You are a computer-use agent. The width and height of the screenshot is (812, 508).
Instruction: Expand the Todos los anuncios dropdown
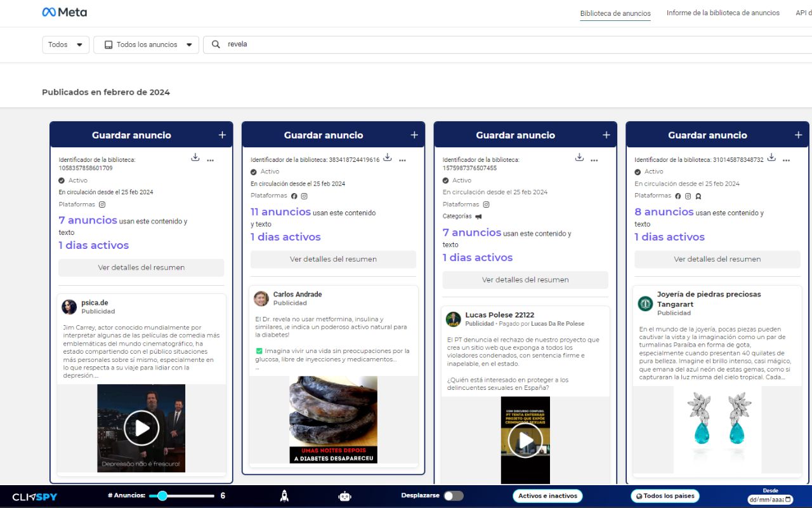146,44
